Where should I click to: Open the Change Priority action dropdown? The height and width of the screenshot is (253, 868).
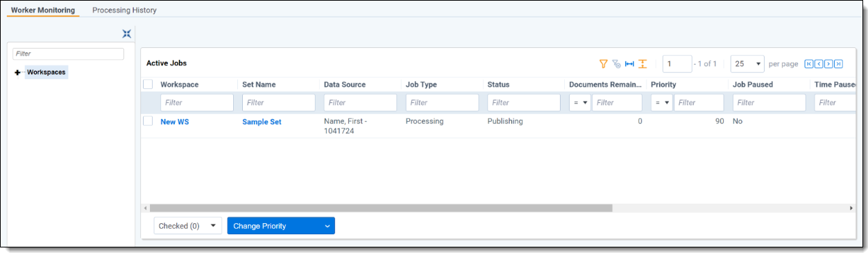click(x=281, y=226)
